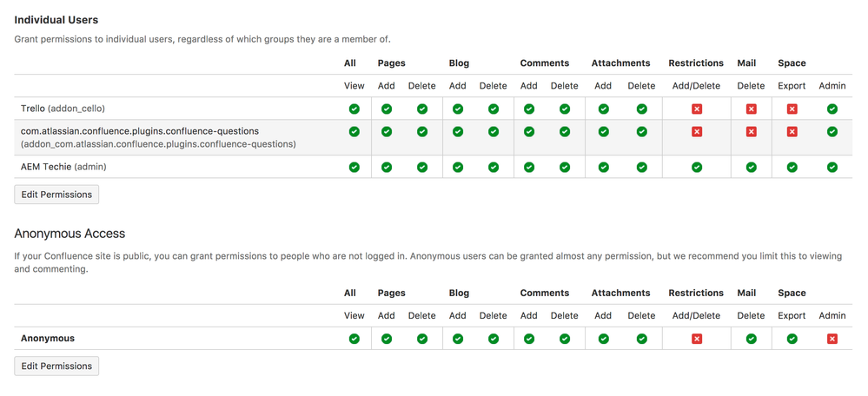Click Anonymous green Pages Add checkmark
This screenshot has width=868, height=396.
387,339
